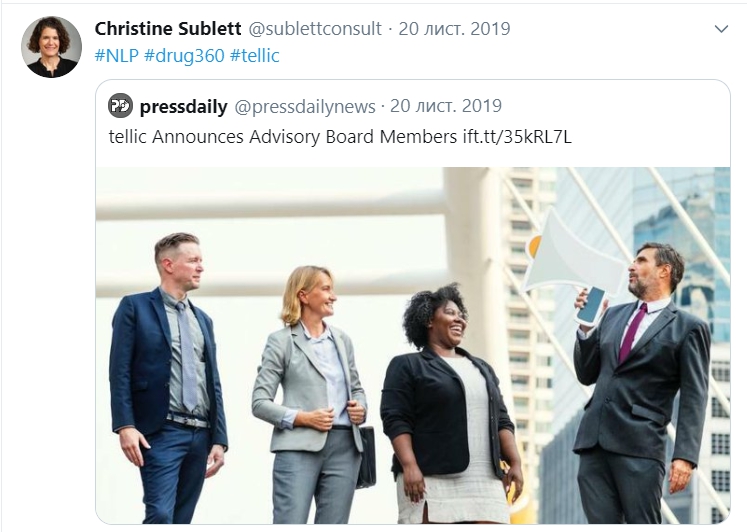Expand the tweet options chevron
This screenshot has width=747, height=532.
click(722, 29)
